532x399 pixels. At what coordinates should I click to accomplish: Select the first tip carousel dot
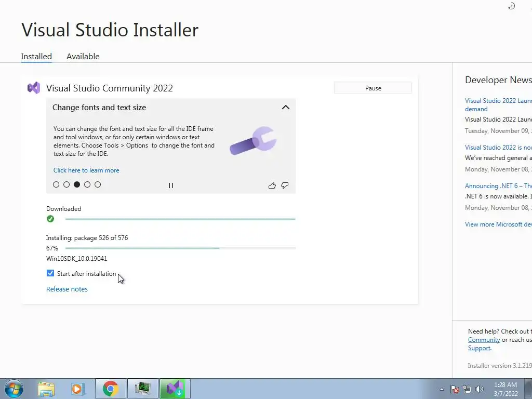click(56, 184)
